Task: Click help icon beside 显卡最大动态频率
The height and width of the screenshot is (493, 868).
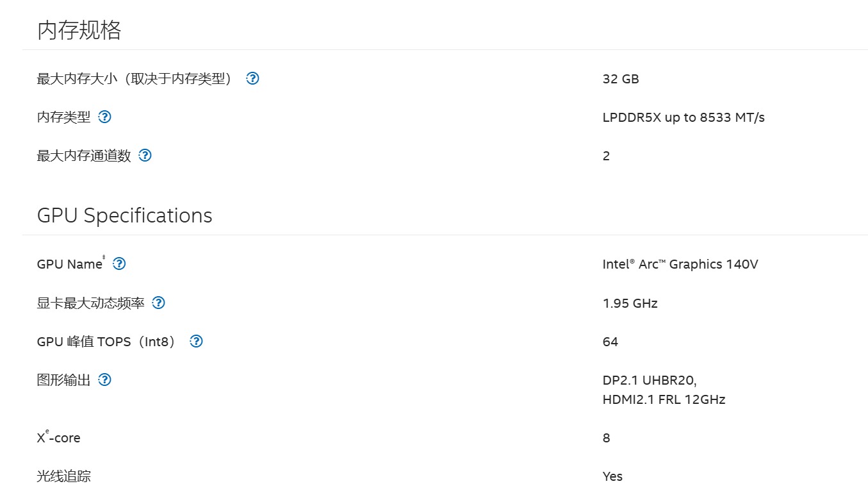Action: pyautogui.click(x=159, y=303)
